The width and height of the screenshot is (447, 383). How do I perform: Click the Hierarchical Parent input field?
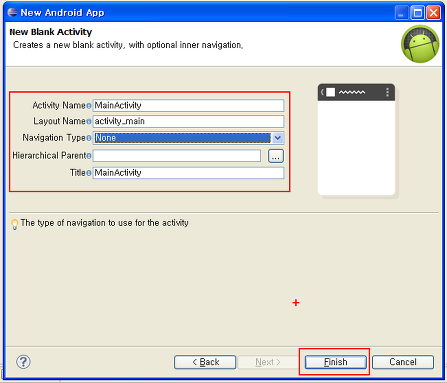177,156
